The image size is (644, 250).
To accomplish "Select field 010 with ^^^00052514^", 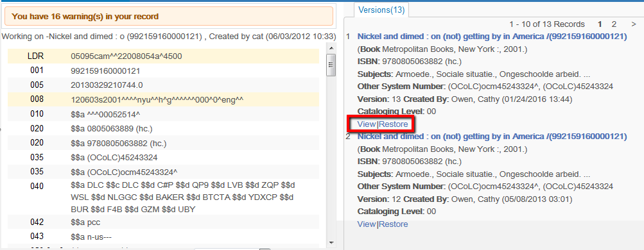I will pyautogui.click(x=163, y=114).
